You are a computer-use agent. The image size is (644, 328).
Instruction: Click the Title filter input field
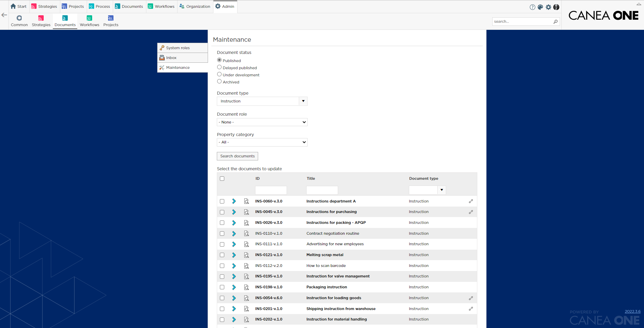(x=322, y=190)
